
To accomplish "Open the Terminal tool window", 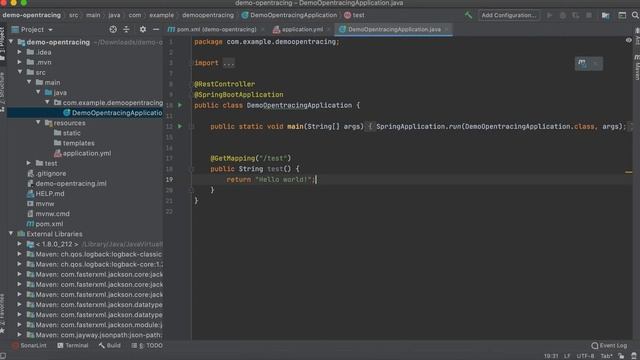I will point(73,345).
